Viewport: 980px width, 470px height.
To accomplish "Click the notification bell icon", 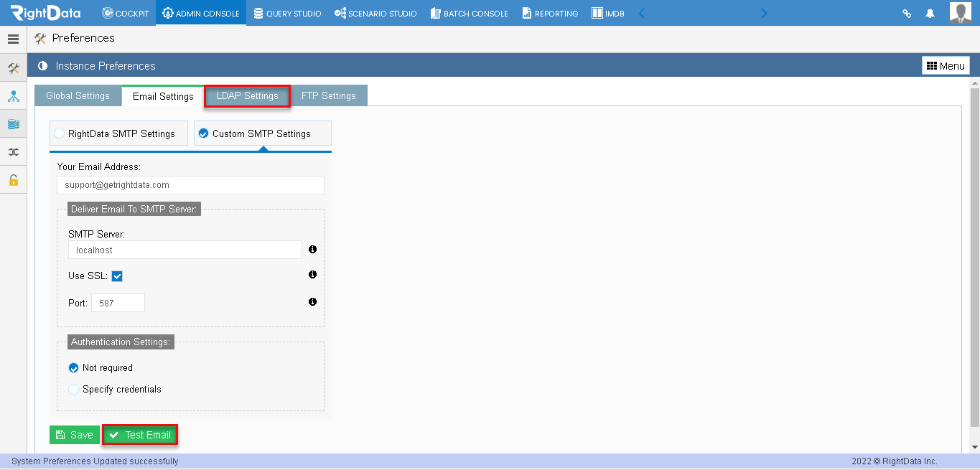I will pos(930,13).
